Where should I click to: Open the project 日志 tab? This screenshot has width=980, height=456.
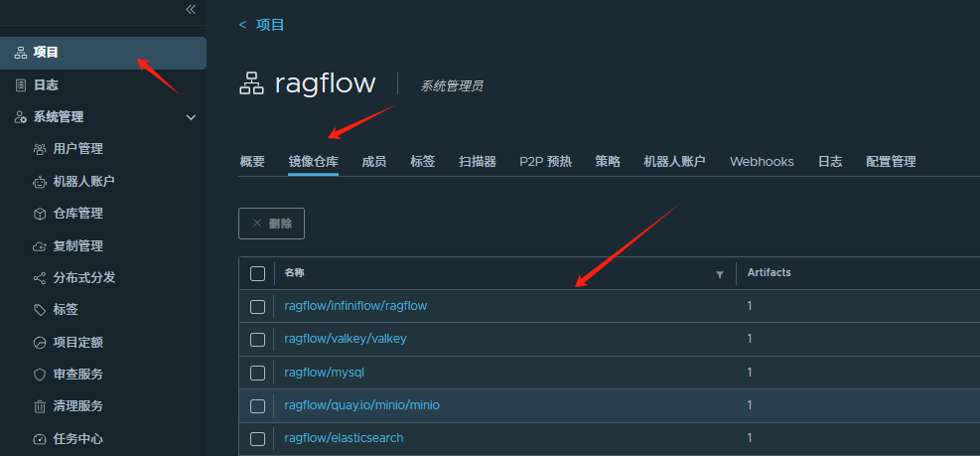(x=830, y=161)
